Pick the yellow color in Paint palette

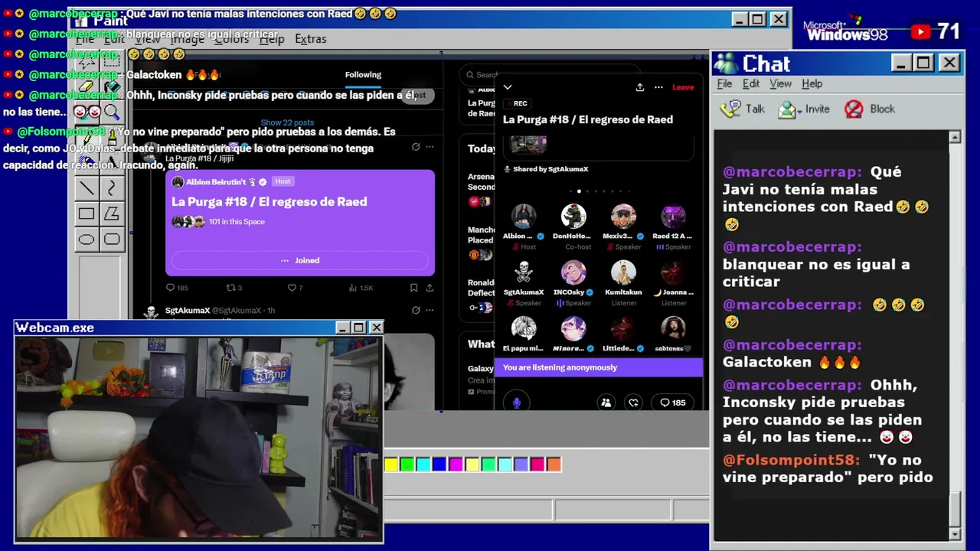pos(390,465)
